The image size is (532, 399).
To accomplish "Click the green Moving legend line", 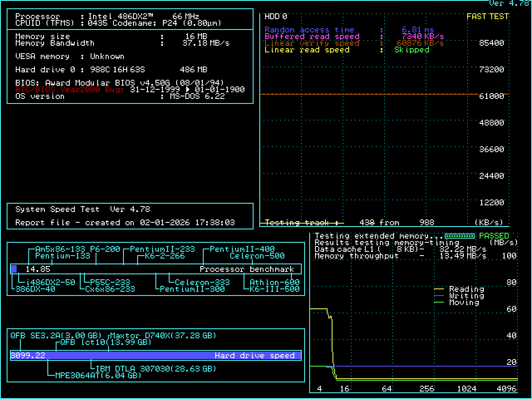I will click(439, 302).
